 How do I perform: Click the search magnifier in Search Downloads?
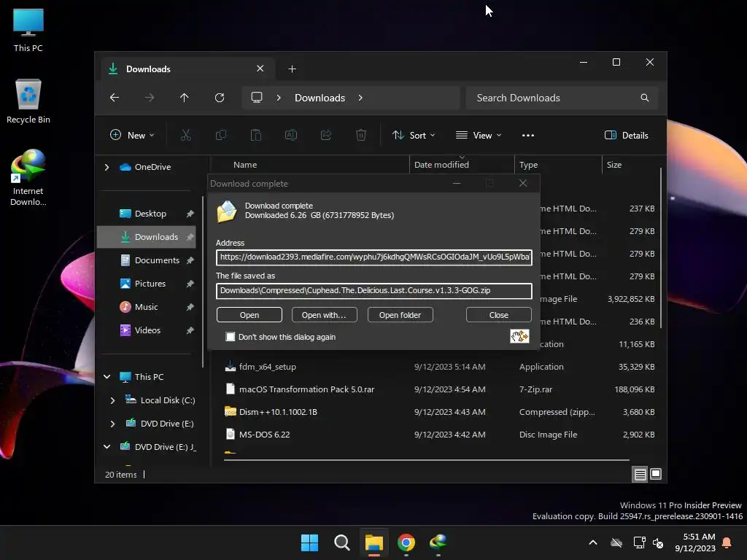tap(645, 98)
